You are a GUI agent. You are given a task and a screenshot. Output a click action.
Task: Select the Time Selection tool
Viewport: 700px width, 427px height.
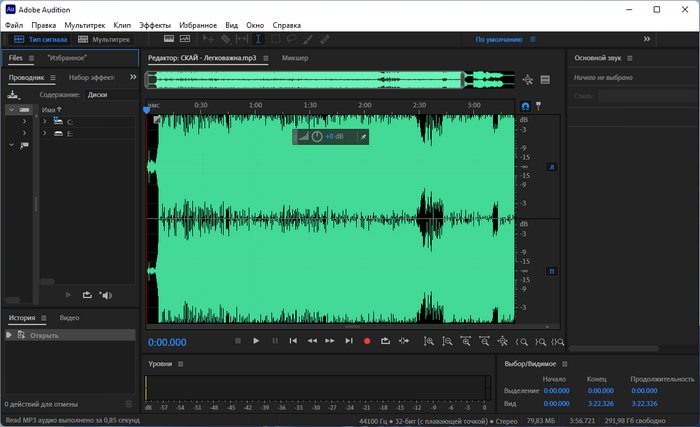(258, 39)
